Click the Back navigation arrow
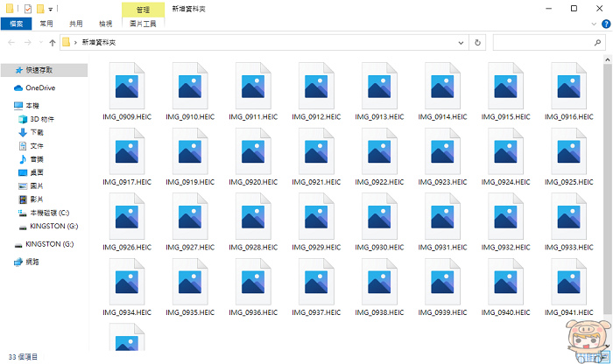This screenshot has height=364, width=613. (10, 42)
